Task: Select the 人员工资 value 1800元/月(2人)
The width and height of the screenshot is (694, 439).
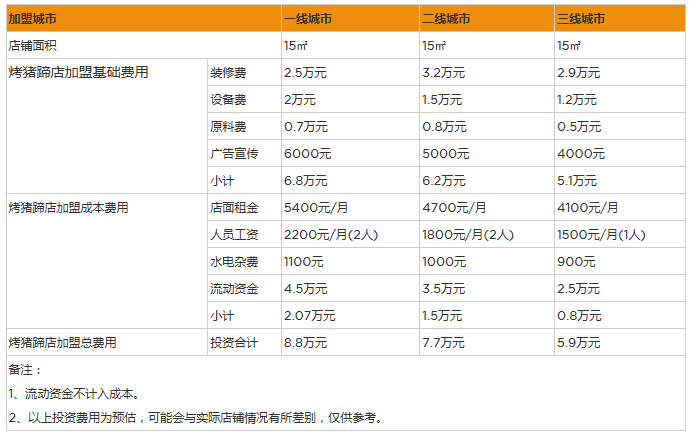Action: click(x=468, y=235)
